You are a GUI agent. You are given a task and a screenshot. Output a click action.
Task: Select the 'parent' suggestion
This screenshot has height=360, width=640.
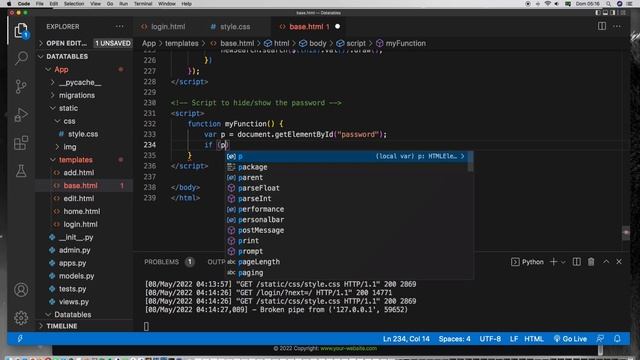pos(349,178)
